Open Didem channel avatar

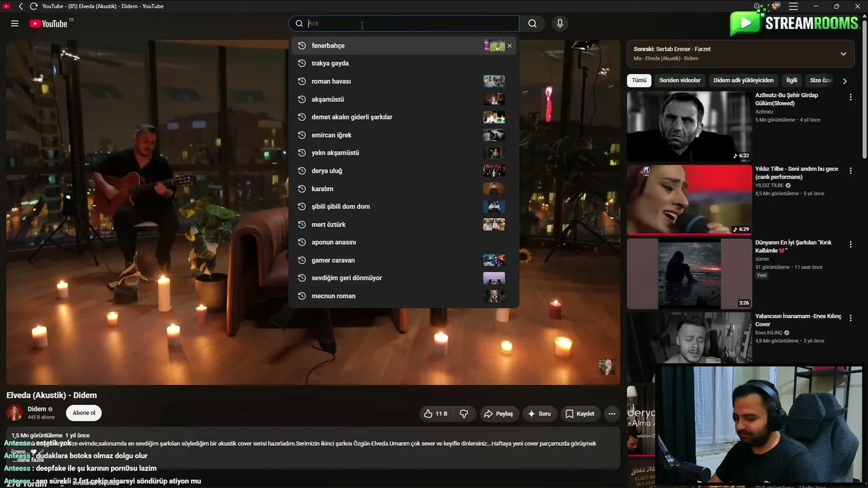[x=14, y=413]
